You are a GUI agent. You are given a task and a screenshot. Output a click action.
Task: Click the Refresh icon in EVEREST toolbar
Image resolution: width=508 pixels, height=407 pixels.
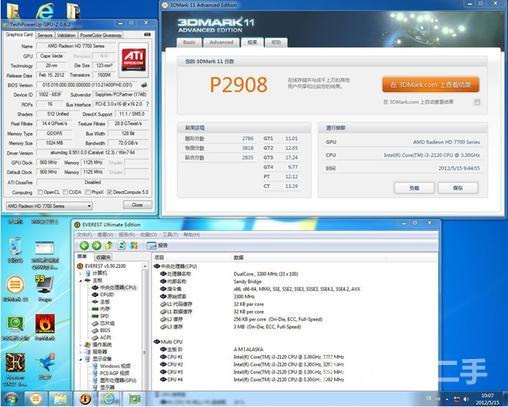coord(121,246)
